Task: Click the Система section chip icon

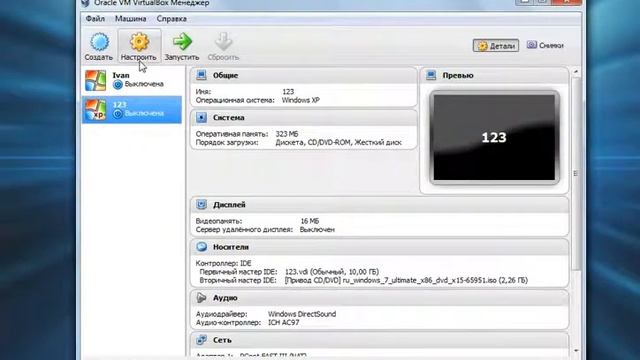Action: coord(201,118)
